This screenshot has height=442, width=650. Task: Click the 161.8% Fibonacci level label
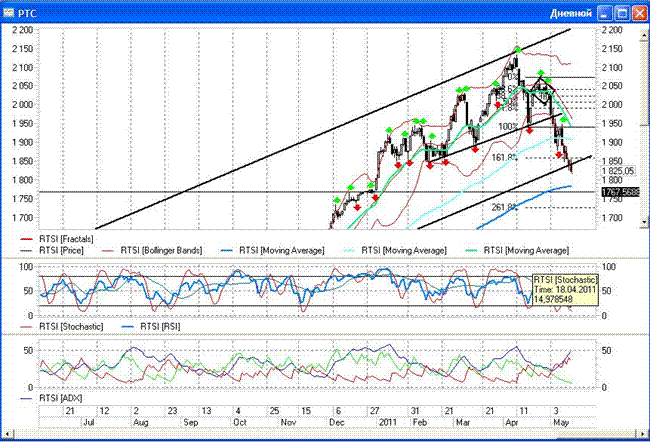(504, 158)
